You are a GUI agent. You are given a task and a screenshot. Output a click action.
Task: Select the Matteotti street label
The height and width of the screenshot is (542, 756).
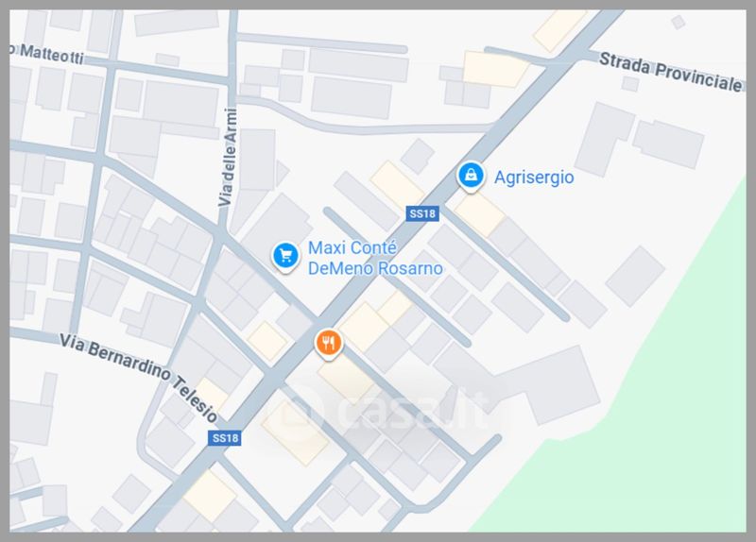click(46, 54)
